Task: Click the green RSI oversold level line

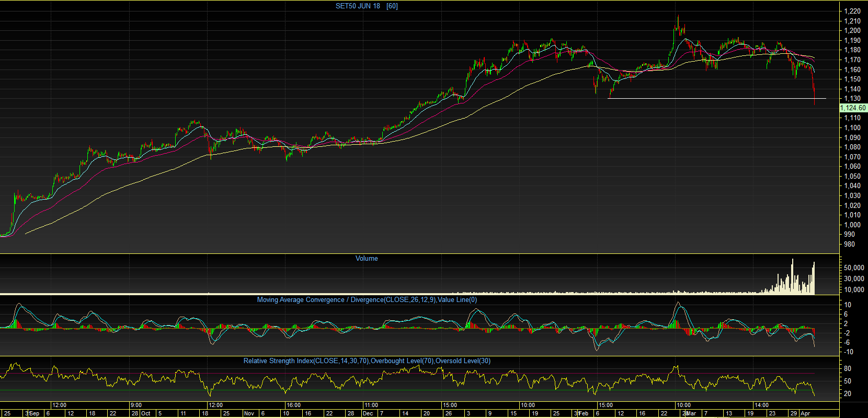Action: (408, 390)
